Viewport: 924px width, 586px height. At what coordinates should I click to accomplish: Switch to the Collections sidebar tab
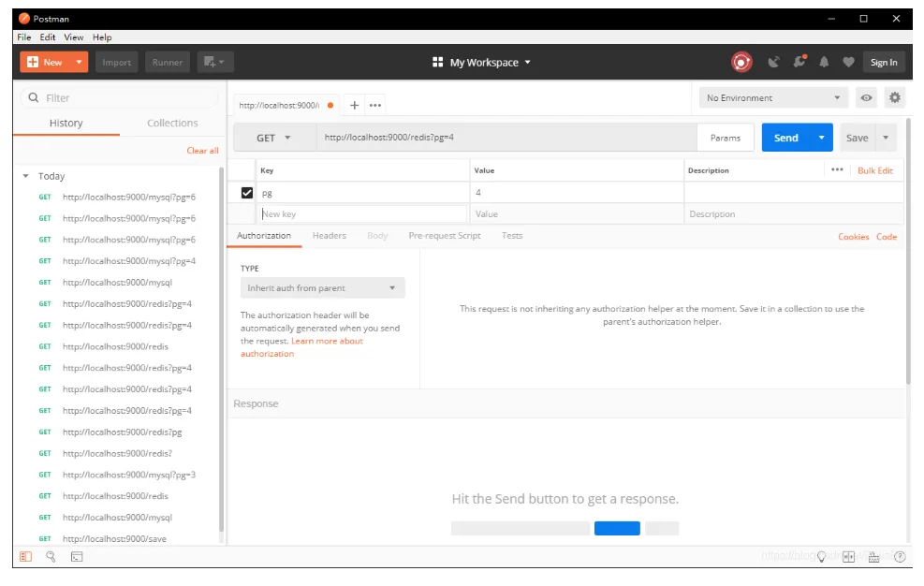click(172, 124)
